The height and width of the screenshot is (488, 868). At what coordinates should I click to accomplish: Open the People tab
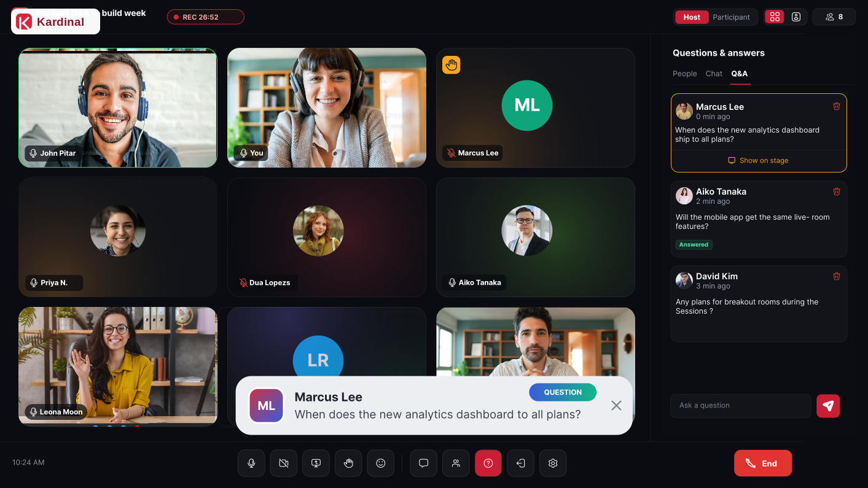[684, 74]
